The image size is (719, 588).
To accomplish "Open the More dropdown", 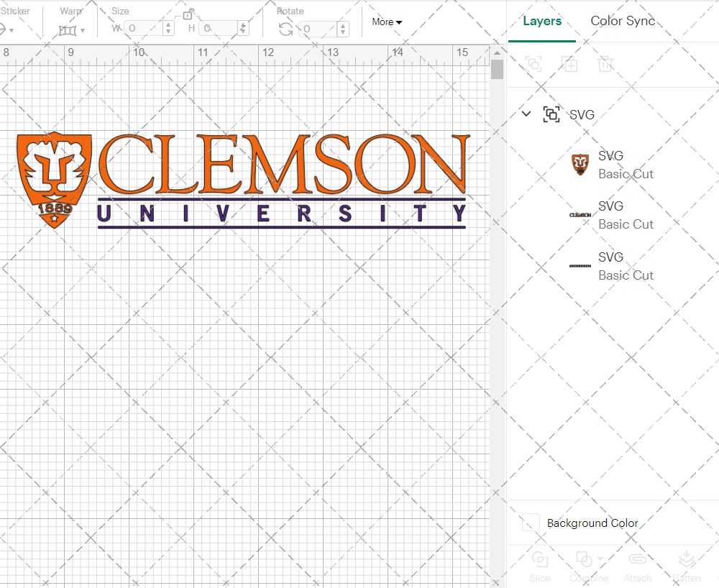I will coord(386,22).
